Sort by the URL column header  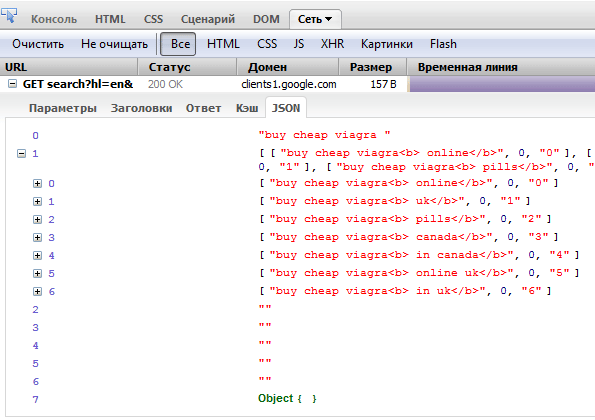click(x=69, y=67)
